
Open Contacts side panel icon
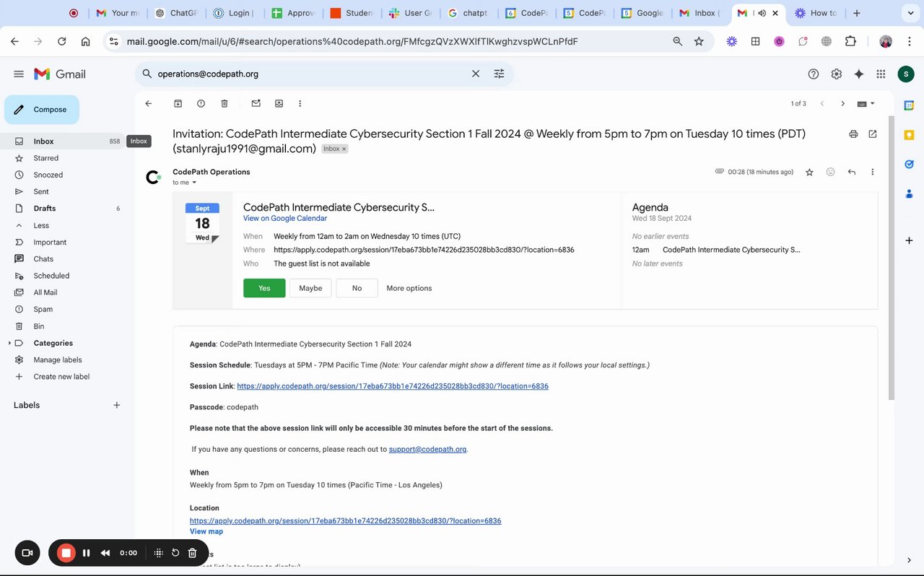[909, 193]
